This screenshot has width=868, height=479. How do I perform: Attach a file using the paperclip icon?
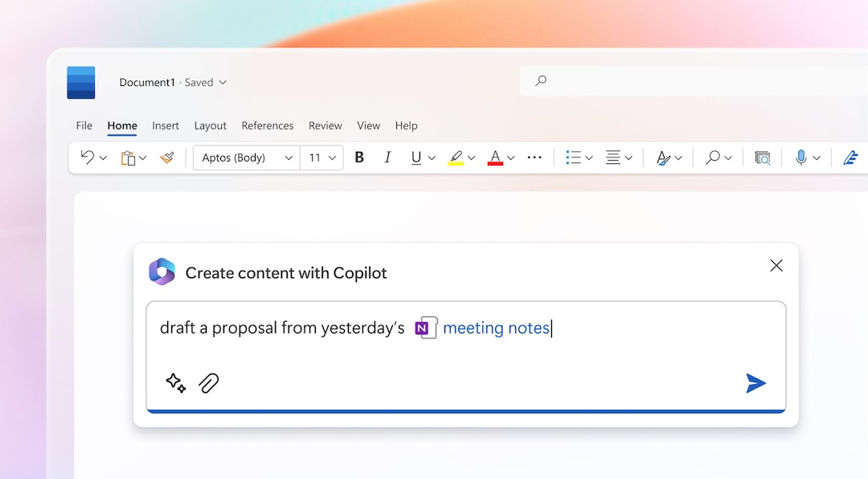(207, 383)
